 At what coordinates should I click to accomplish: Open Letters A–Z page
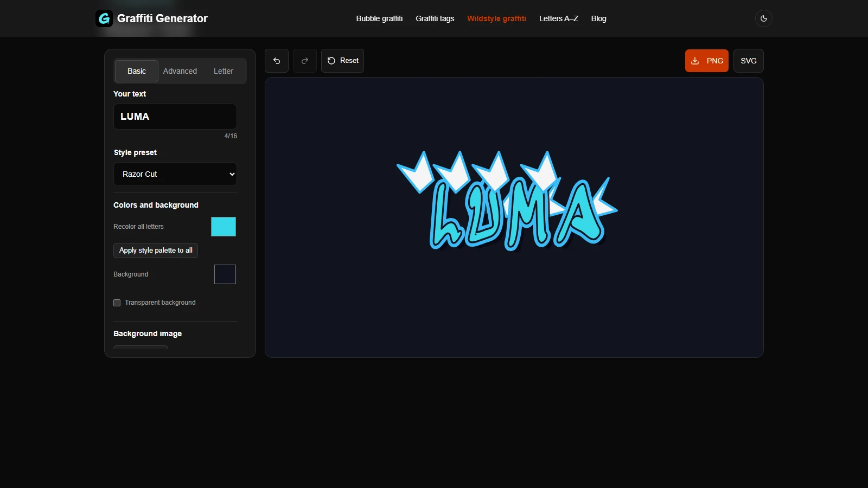click(558, 18)
